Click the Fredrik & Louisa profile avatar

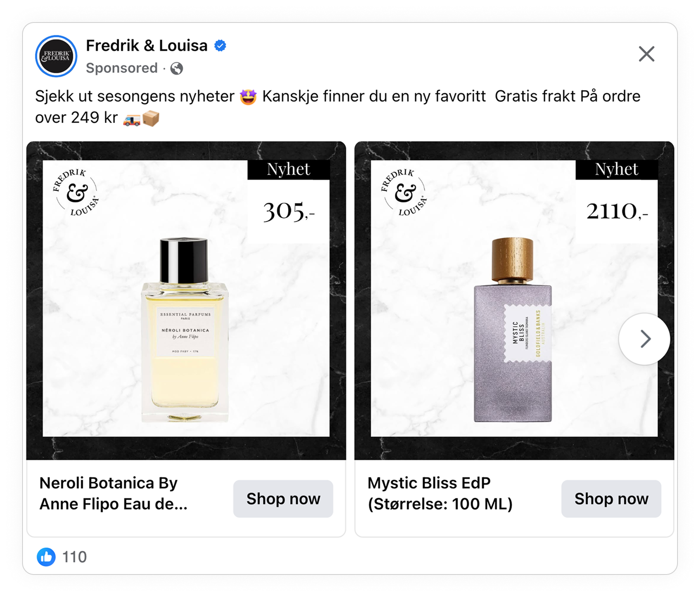click(56, 56)
